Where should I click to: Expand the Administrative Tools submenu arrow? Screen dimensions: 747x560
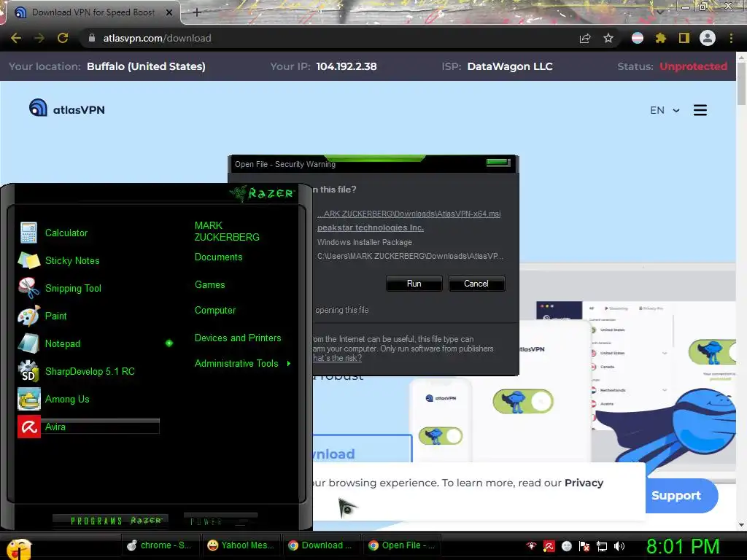pyautogui.click(x=289, y=363)
